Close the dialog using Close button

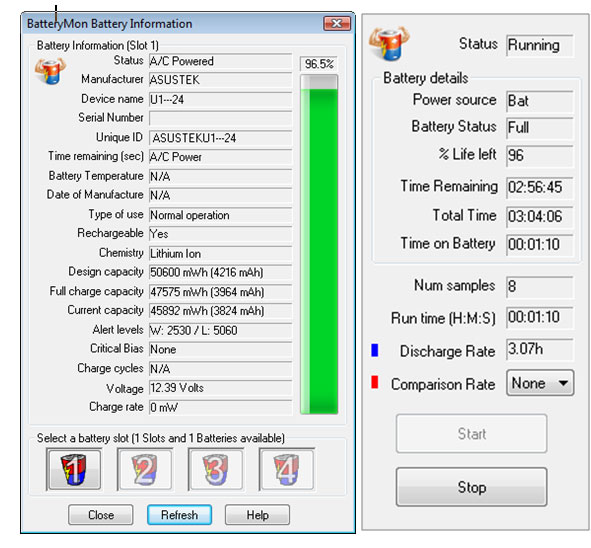101,515
